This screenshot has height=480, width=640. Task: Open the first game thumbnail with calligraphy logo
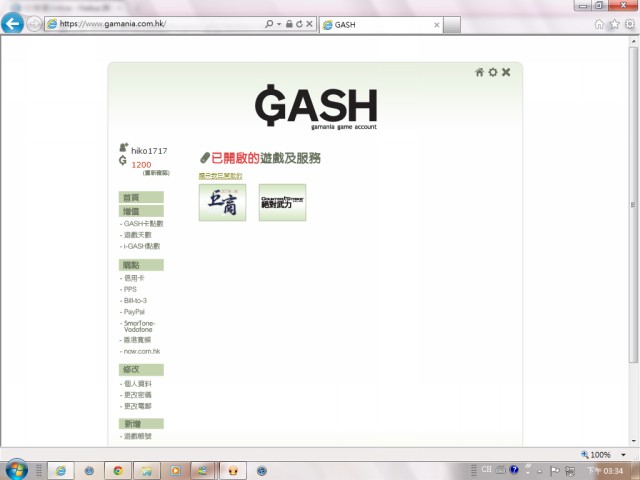click(222, 202)
